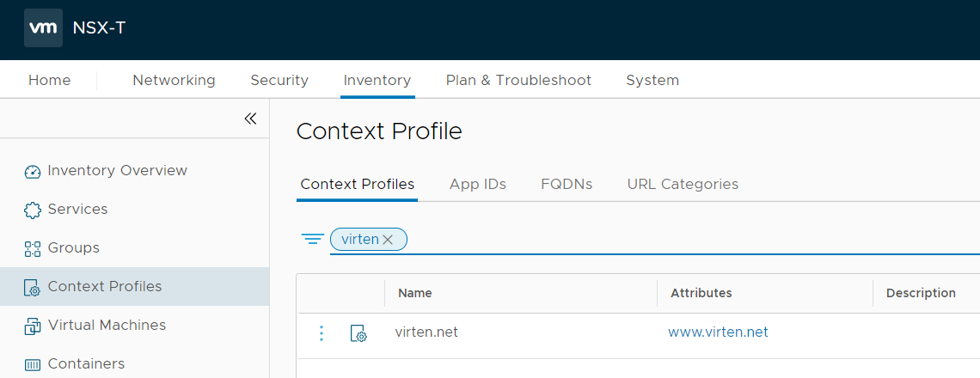Select the Context Profiles sub-tab
This screenshot has width=980, height=378.
(x=358, y=185)
